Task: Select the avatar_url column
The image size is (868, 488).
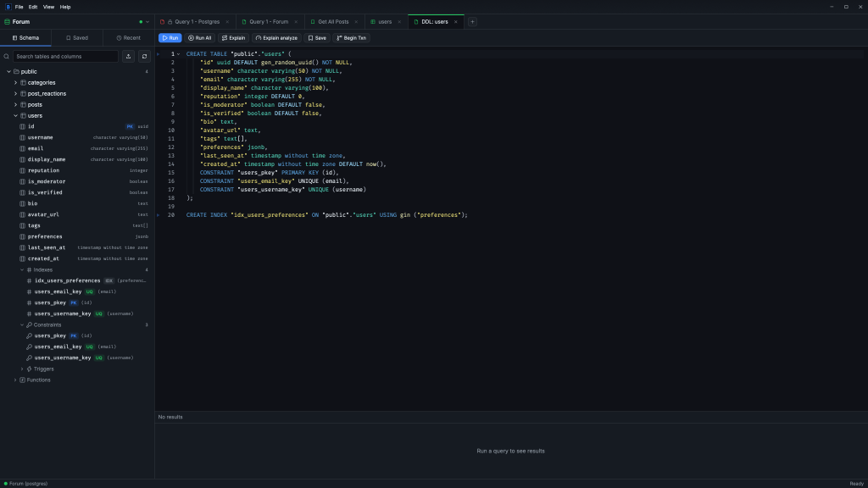Action: click(x=76, y=214)
